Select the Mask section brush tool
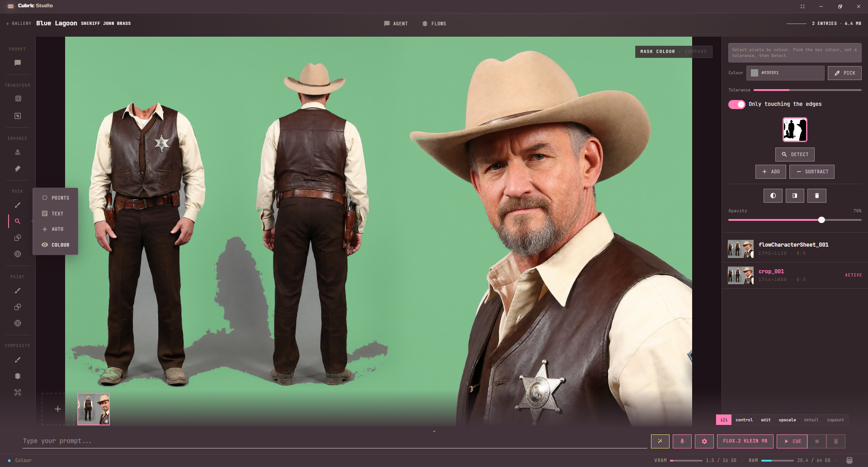Viewport: 868px width, 467px height. (x=18, y=205)
